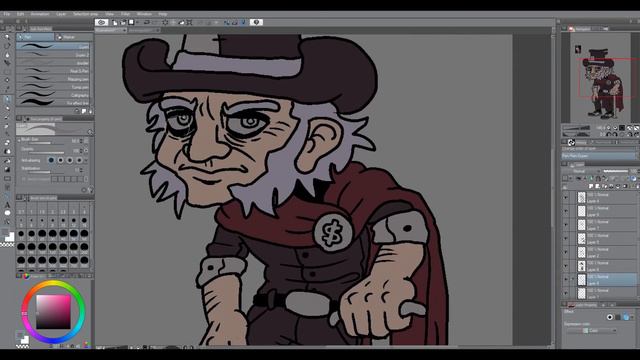Select the highlighted Pen tool in toolbox
Image resolution: width=640 pixels, height=360 pixels.
coord(7,99)
